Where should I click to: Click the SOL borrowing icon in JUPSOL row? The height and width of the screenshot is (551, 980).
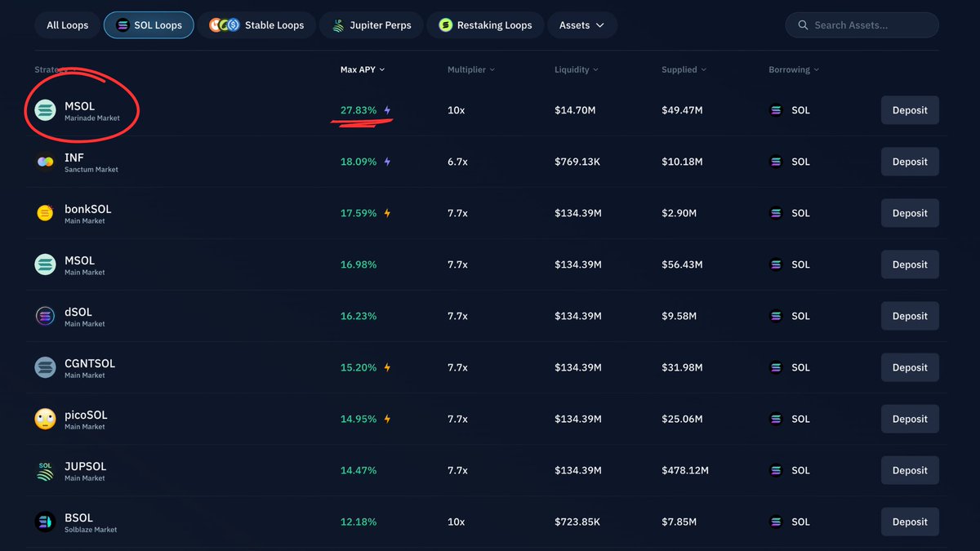776,470
